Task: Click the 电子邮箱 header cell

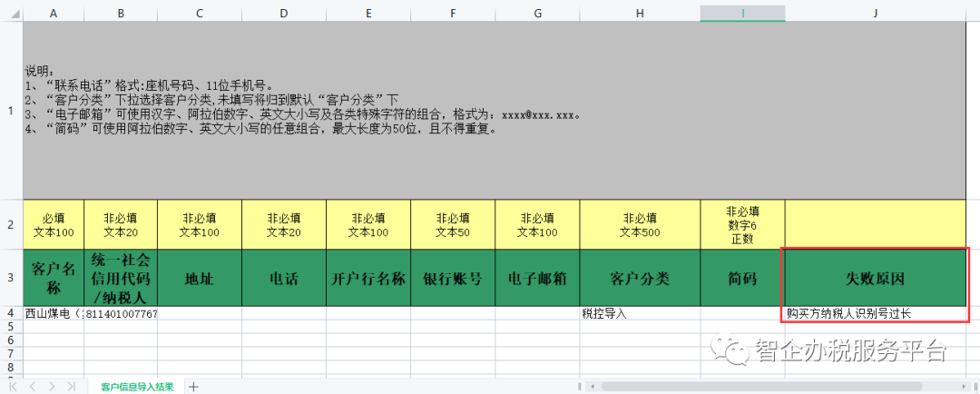Action: tap(537, 278)
